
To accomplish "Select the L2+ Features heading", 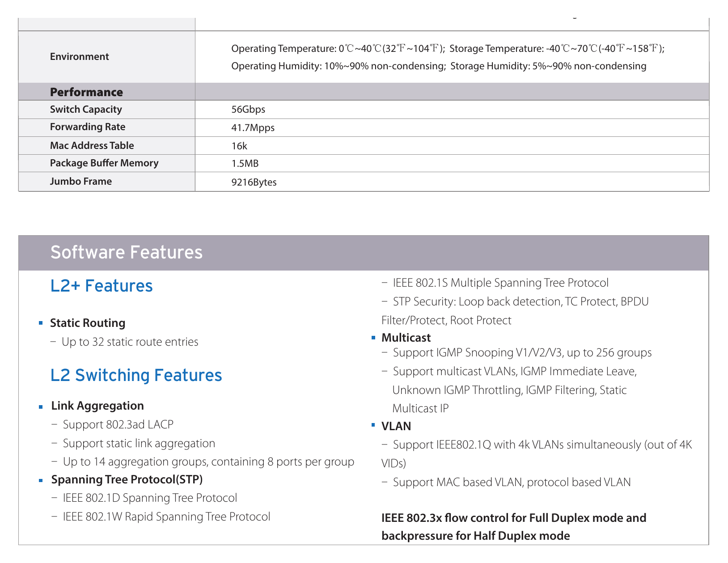I will click(x=102, y=286).
